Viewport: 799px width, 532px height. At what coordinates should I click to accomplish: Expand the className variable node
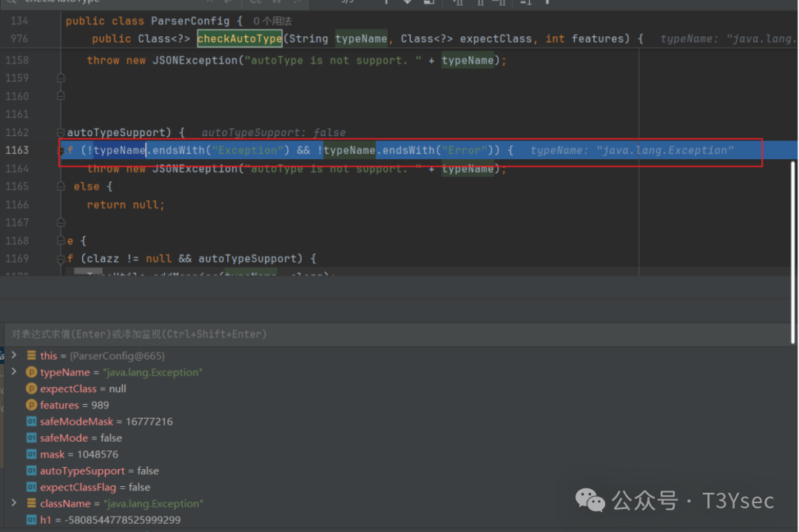[13, 503]
